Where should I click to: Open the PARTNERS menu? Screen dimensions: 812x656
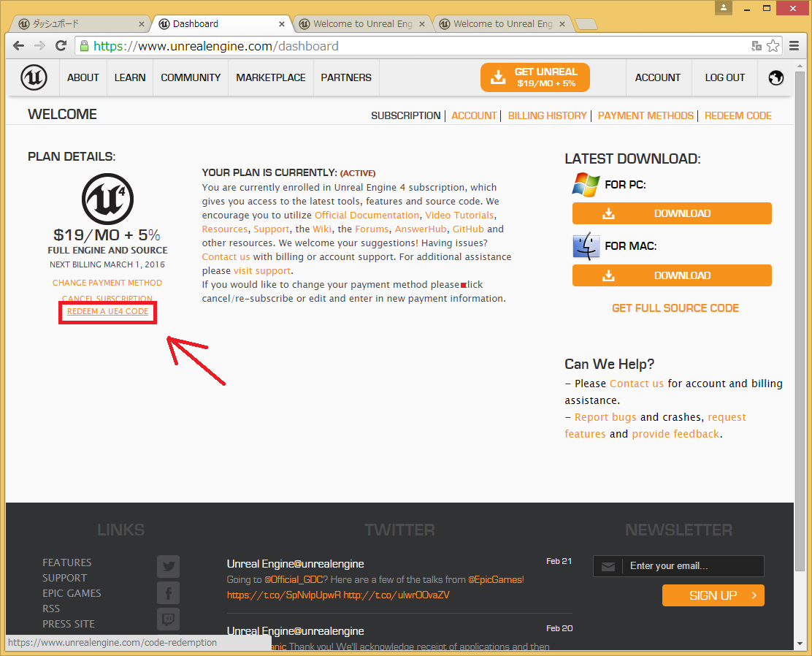click(346, 77)
